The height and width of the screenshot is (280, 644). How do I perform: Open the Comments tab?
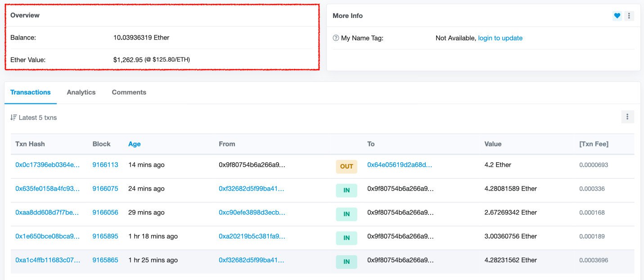129,92
